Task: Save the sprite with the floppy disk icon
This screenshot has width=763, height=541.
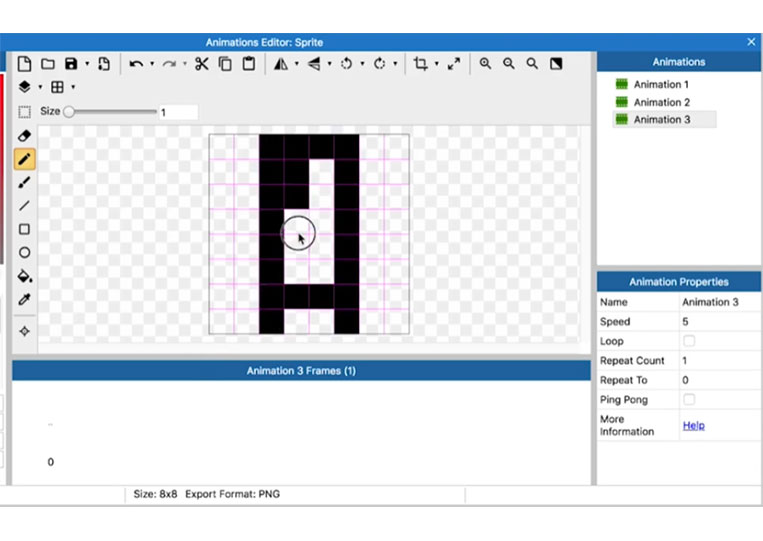Action: (x=71, y=64)
